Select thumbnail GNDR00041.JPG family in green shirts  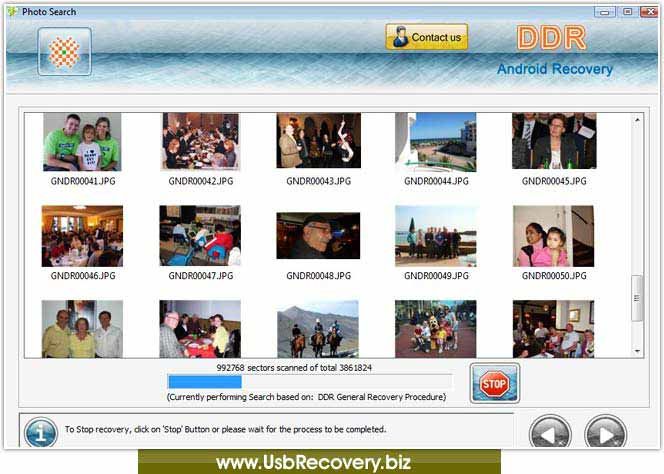pos(82,142)
